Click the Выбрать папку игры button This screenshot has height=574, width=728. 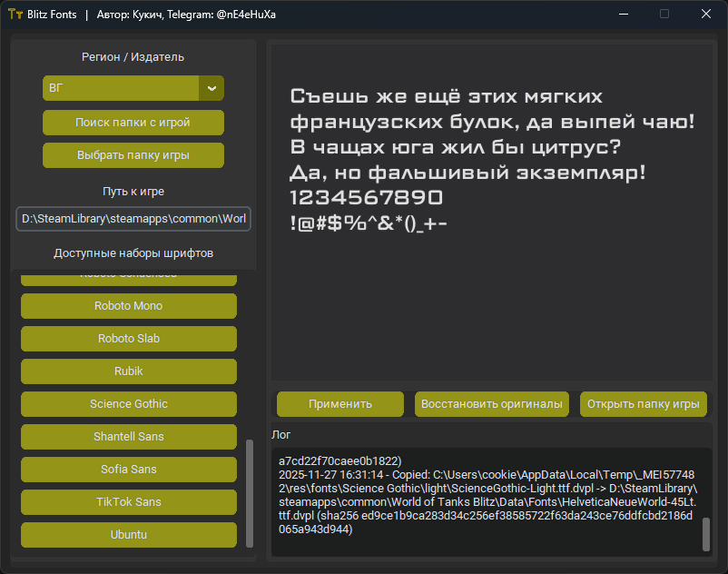point(133,154)
